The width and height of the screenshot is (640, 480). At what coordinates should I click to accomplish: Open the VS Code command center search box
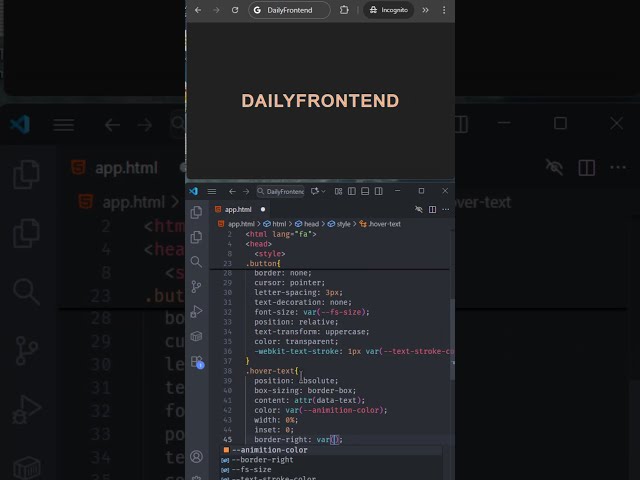pos(280,191)
